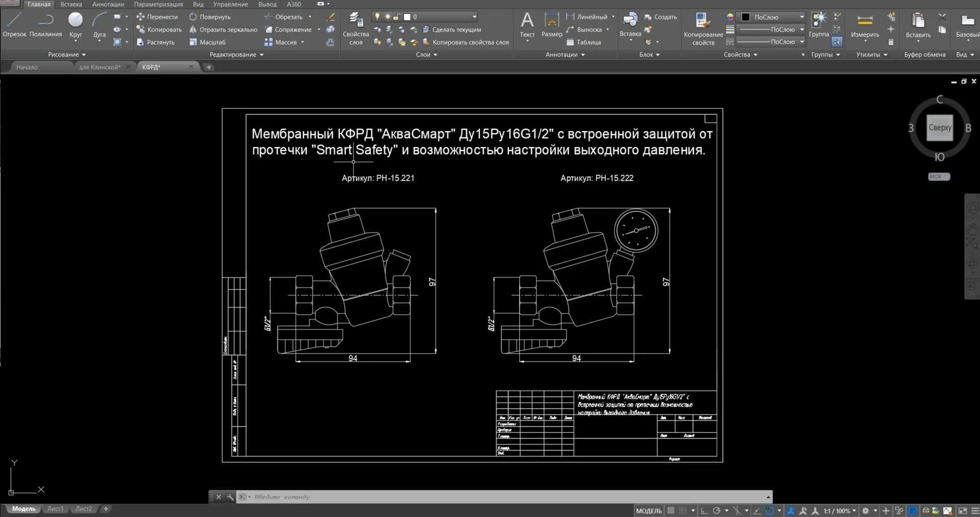Click the Перенести (move) command

pos(157,17)
